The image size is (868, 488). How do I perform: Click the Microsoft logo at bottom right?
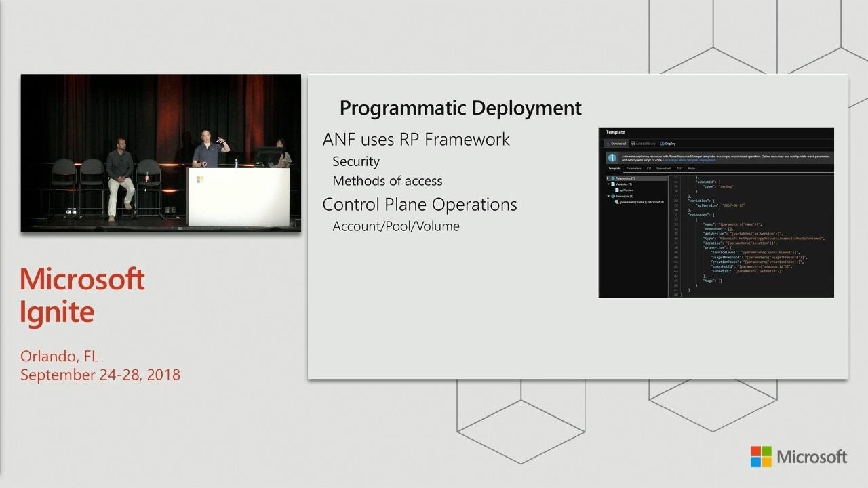click(798, 456)
